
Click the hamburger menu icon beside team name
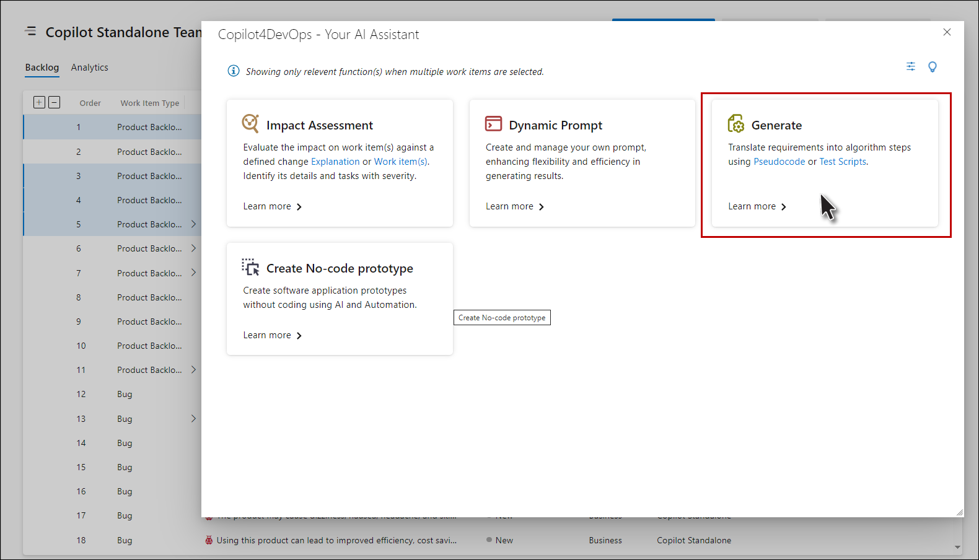30,31
